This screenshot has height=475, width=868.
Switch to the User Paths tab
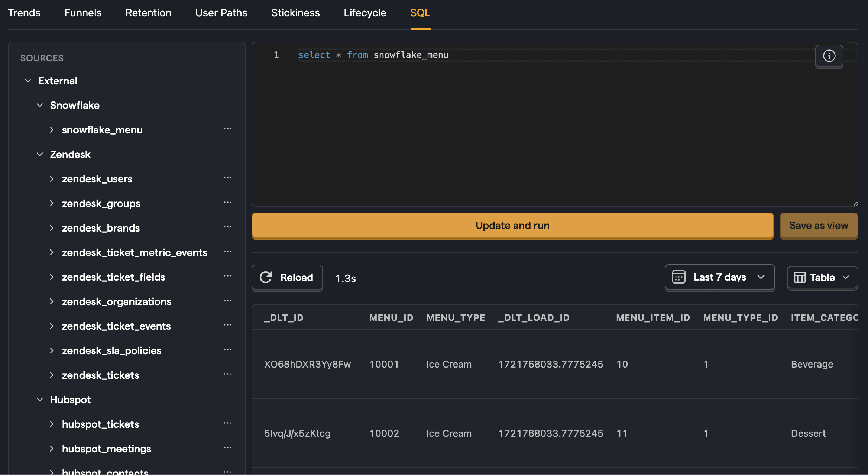pyautogui.click(x=221, y=13)
